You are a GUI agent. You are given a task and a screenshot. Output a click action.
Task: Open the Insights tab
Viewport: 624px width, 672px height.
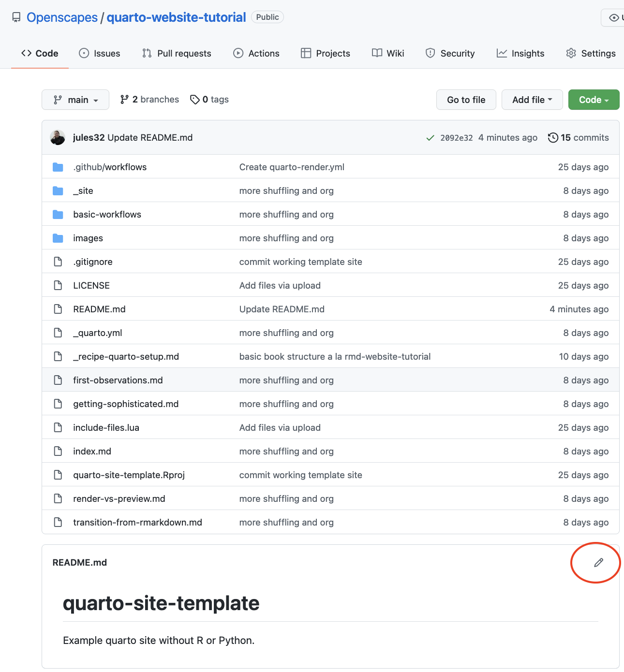click(x=520, y=53)
